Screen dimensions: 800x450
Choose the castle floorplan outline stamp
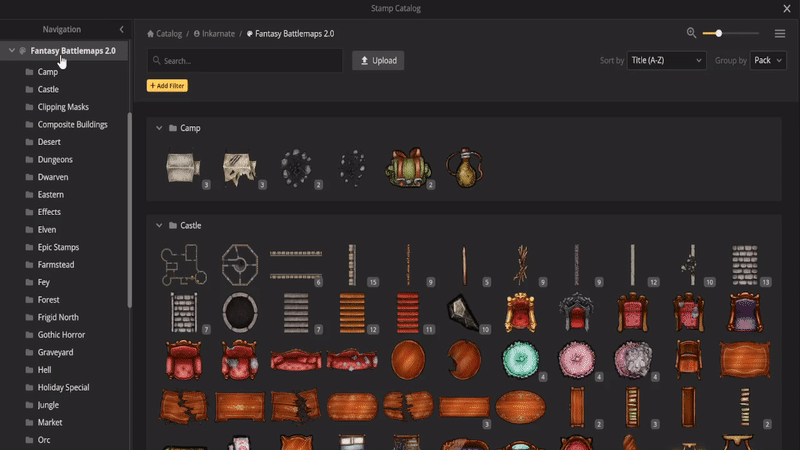click(184, 264)
